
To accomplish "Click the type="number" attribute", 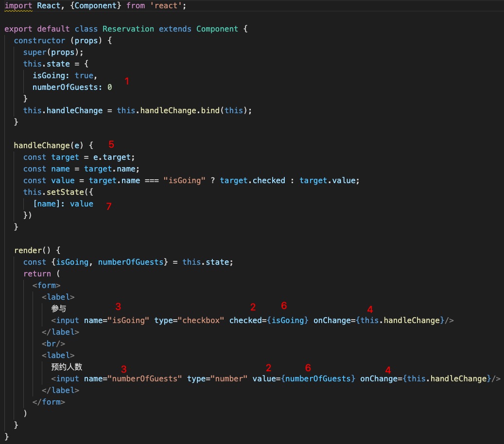I will coord(217,379).
